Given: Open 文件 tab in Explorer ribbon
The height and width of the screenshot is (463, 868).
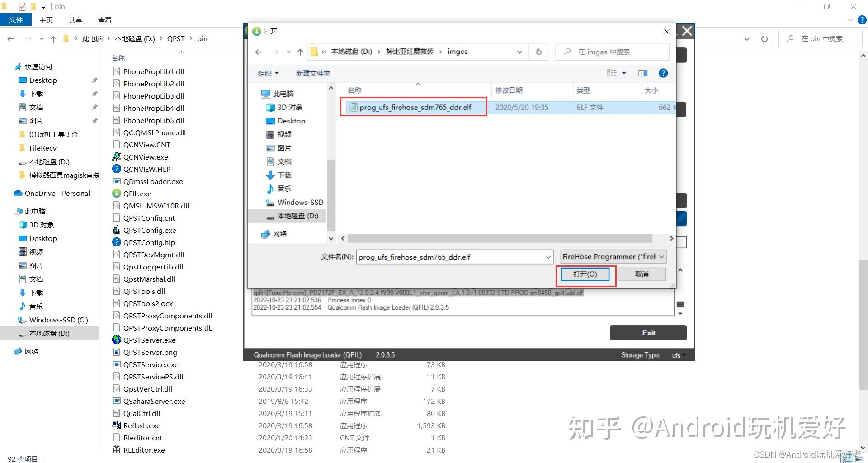Looking at the screenshot, I should pyautogui.click(x=16, y=20).
